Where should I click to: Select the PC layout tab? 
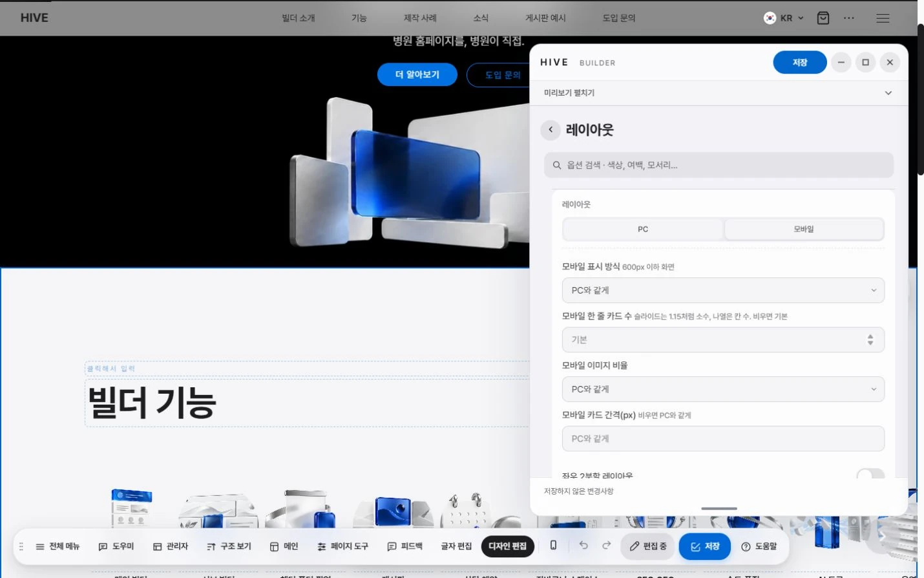643,229
